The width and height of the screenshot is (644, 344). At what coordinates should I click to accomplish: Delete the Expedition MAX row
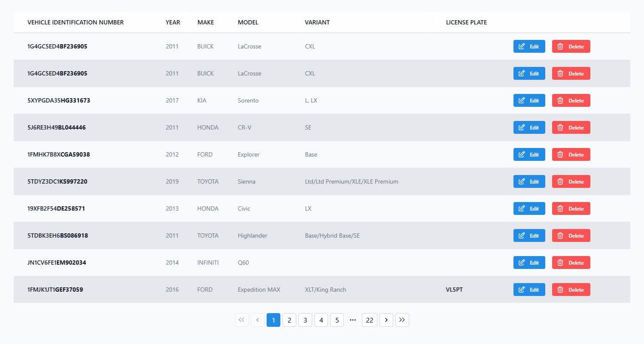pos(571,290)
